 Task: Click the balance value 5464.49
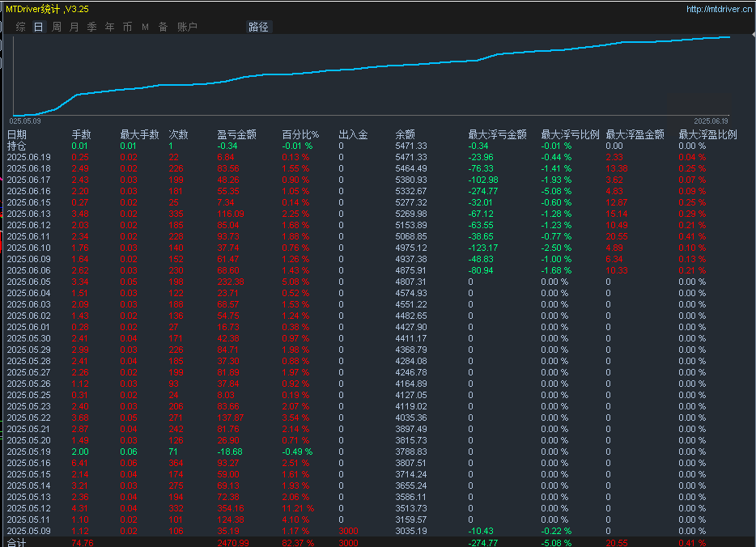coord(411,168)
